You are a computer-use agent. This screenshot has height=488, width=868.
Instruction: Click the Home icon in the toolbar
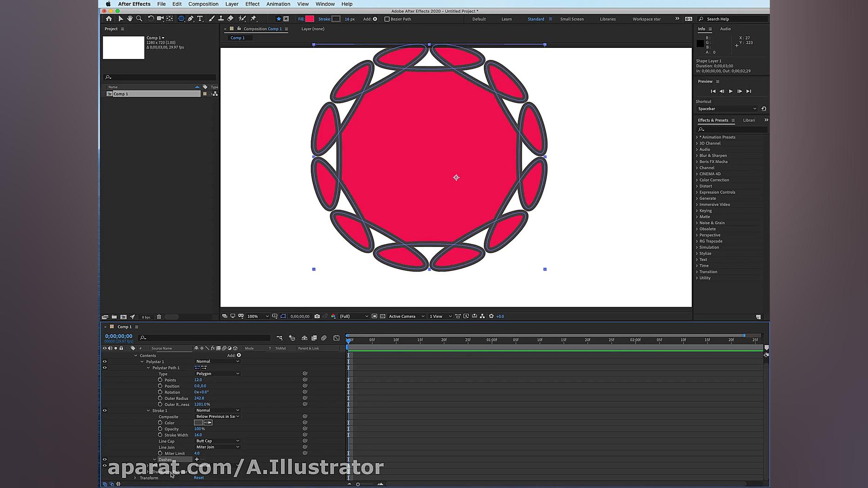click(109, 19)
